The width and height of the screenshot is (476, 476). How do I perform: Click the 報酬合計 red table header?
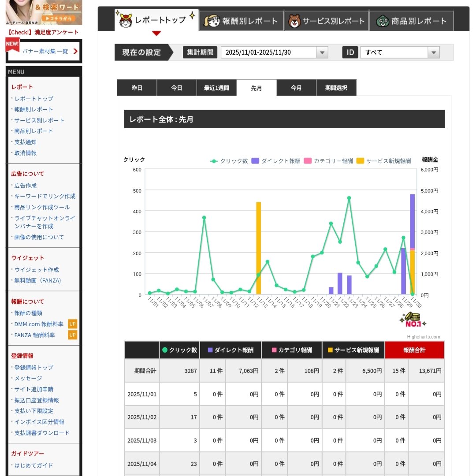(414, 350)
